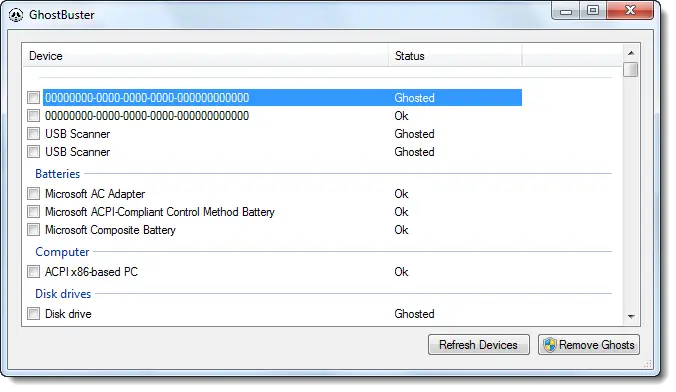Click the Ok status of ACPI x86-based PC
Viewport: 676px width, 392px height.
click(x=401, y=272)
